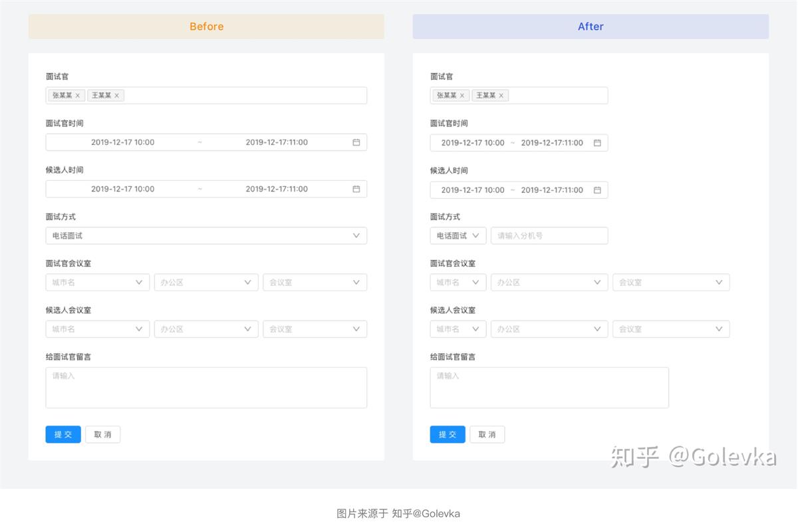Remove 王某某 tag in After panel
The image size is (798, 532).
tap(501, 96)
